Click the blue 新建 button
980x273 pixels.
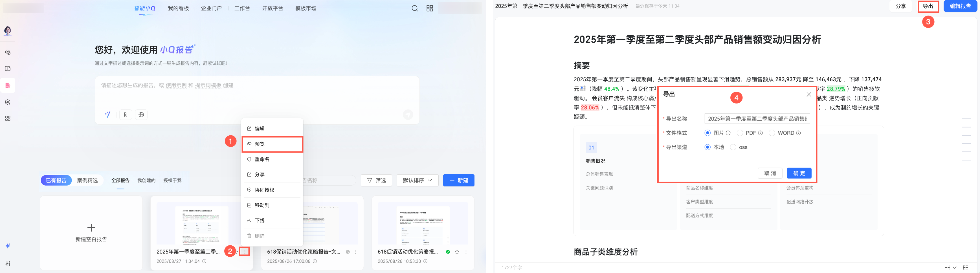pos(459,180)
